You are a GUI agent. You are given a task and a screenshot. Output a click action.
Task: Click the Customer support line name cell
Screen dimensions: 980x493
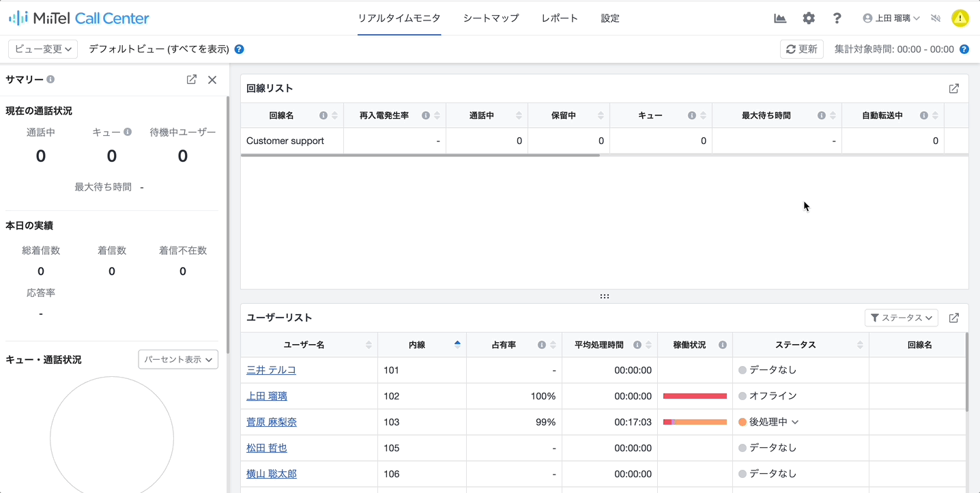pos(292,141)
